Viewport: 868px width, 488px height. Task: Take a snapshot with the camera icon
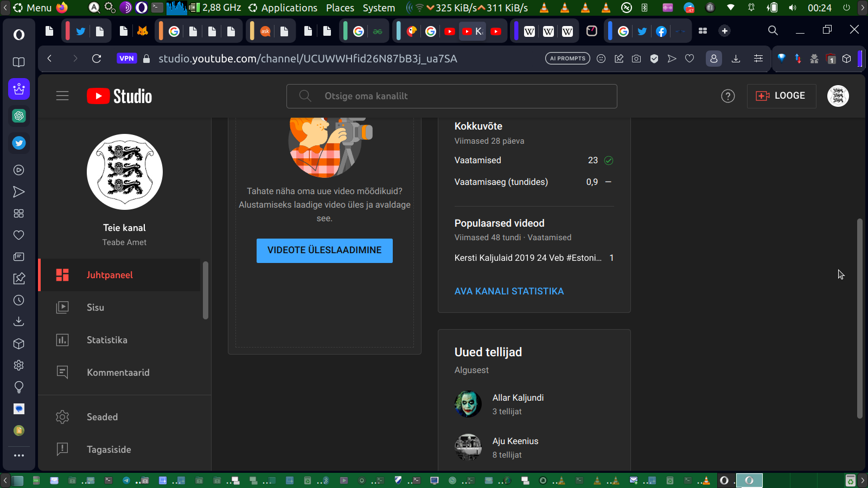(x=636, y=59)
